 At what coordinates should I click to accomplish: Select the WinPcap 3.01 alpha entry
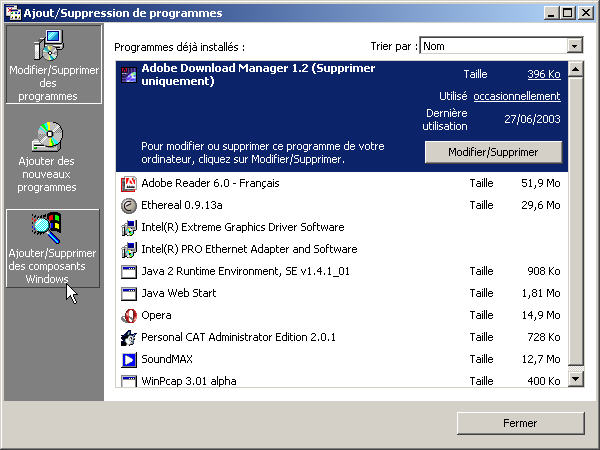point(342,380)
